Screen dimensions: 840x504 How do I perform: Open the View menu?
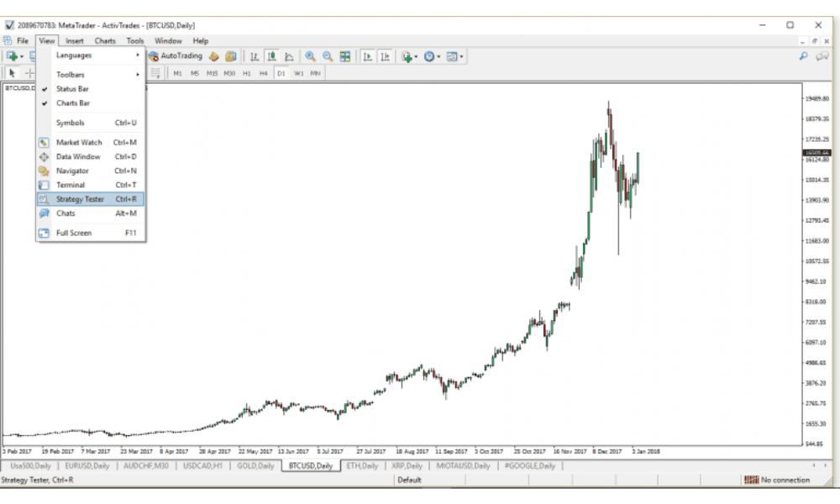[x=46, y=40]
